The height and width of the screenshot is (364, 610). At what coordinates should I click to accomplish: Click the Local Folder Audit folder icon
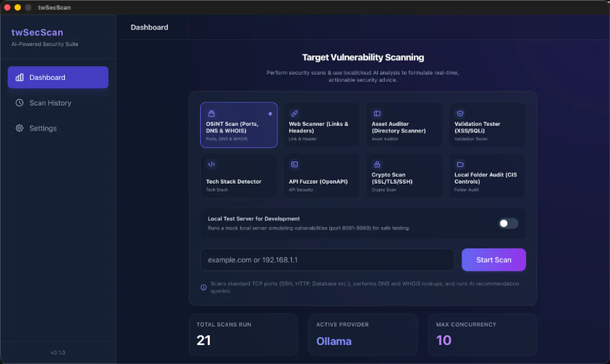(460, 164)
